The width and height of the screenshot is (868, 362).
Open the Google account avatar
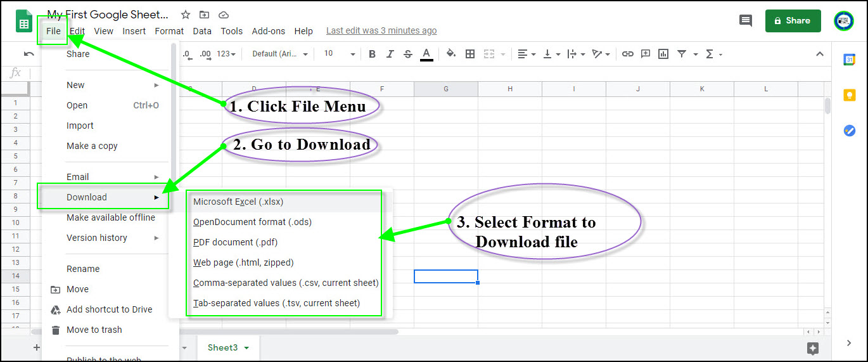click(x=844, y=21)
